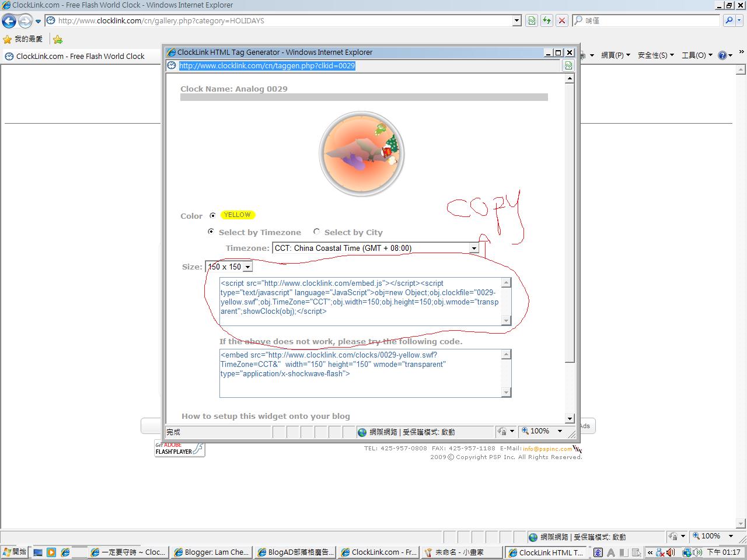Open the 網頁(P) page menu

click(616, 55)
